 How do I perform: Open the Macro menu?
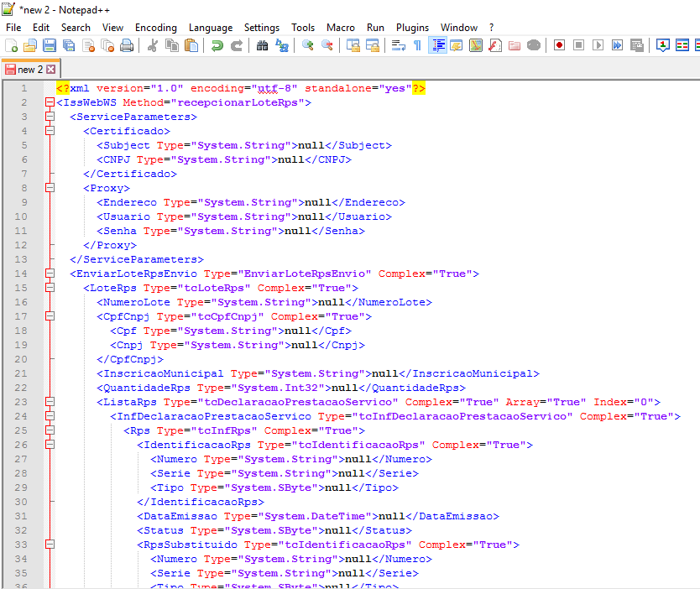tap(341, 28)
